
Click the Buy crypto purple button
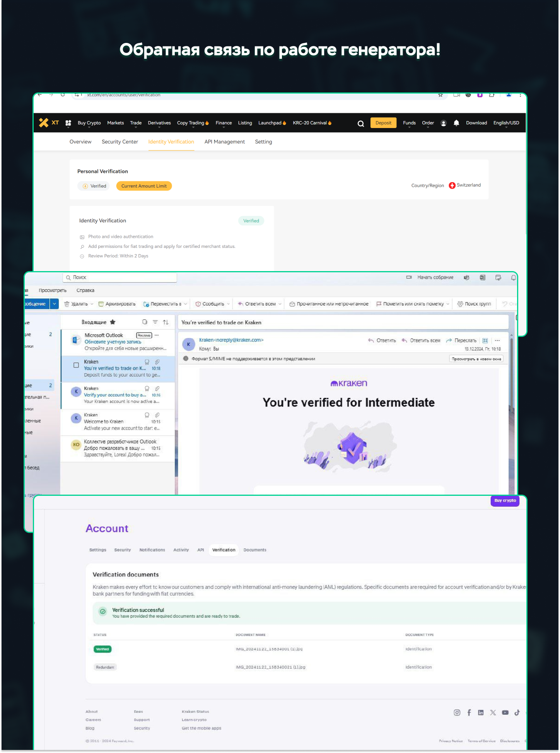505,500
